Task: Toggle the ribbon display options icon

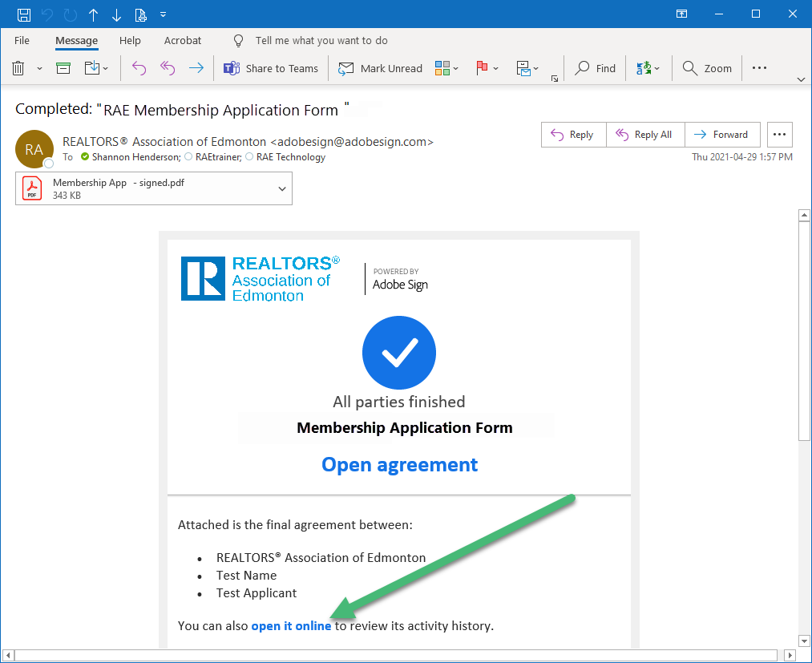Action: pos(681,14)
